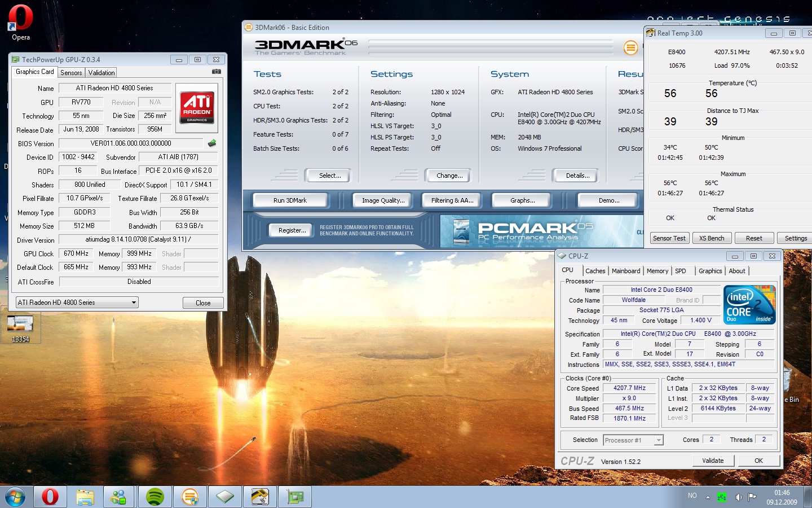
Task: Open the SPD tab in CPU-Z
Action: click(681, 271)
